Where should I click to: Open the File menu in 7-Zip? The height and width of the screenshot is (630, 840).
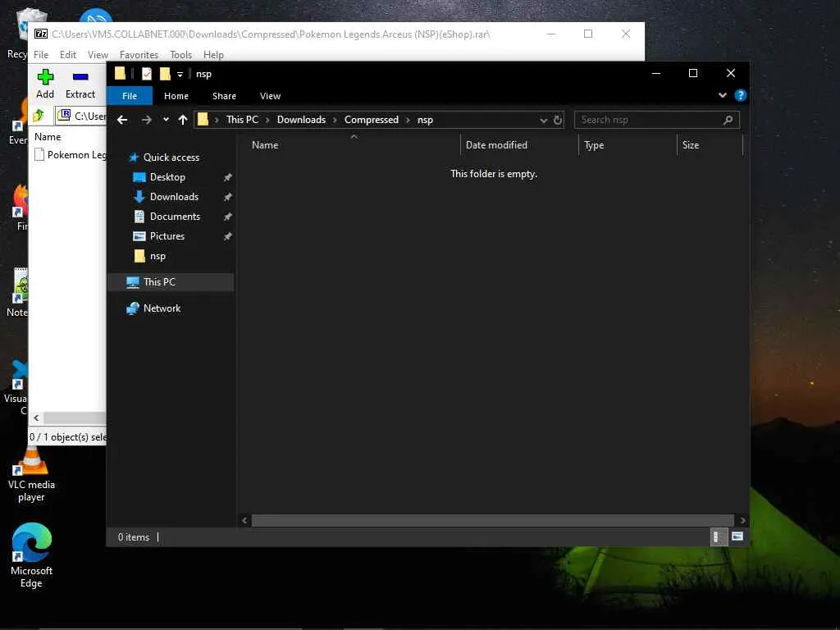41,55
